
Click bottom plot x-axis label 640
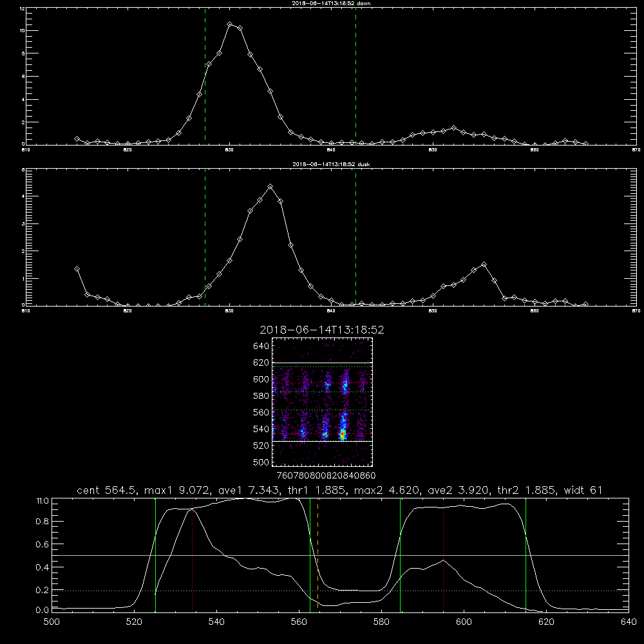(629, 622)
